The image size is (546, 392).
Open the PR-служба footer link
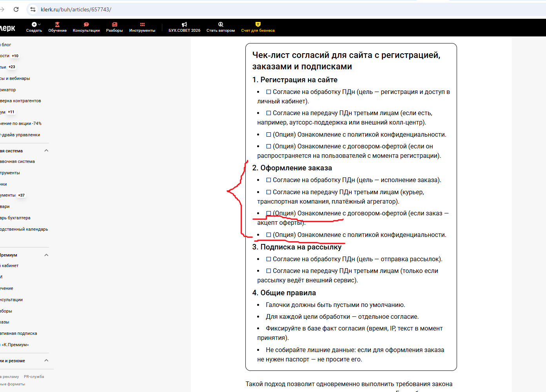tap(34, 377)
